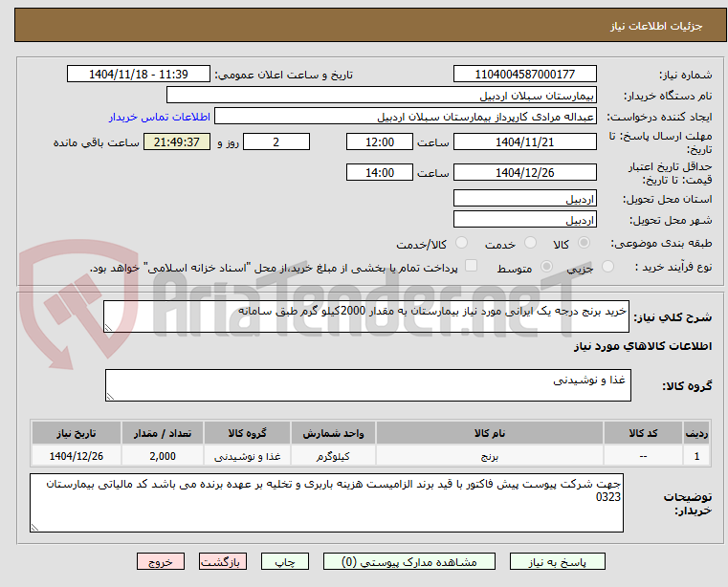Viewport: 728px width, 587px height.
Task: Click the تاریخ نیاز column header
Action: point(77,433)
